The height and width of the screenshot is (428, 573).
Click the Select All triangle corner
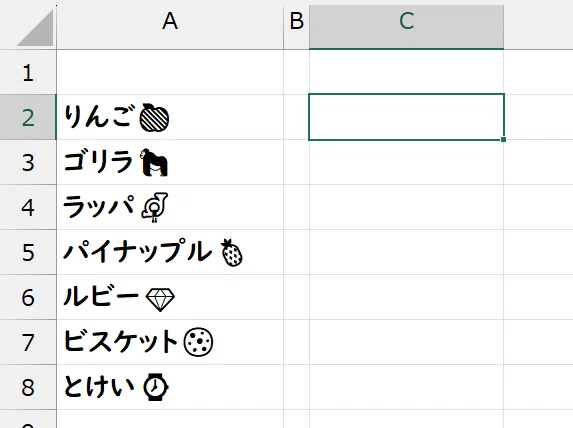35,28
